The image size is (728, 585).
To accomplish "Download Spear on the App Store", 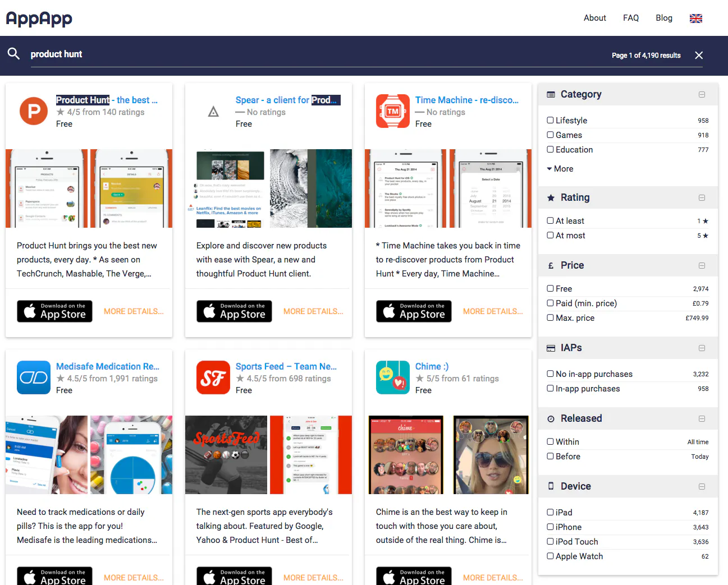I will click(234, 311).
